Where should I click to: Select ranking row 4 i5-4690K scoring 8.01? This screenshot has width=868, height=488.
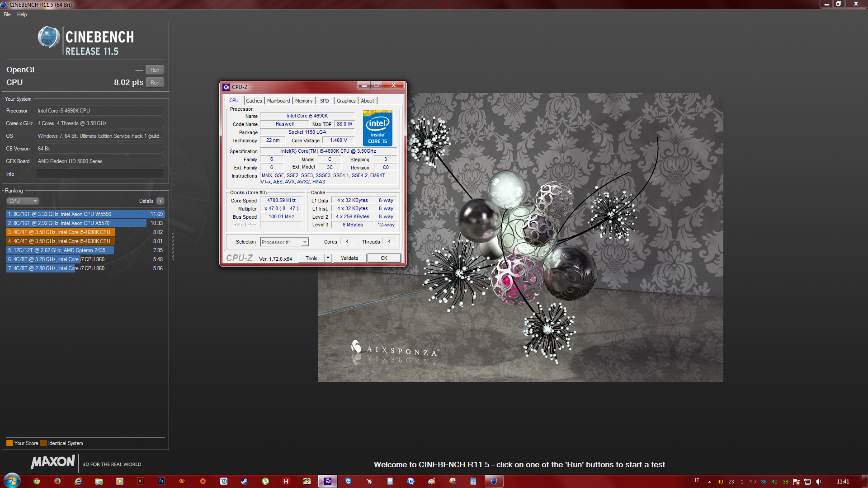pyautogui.click(x=85, y=241)
